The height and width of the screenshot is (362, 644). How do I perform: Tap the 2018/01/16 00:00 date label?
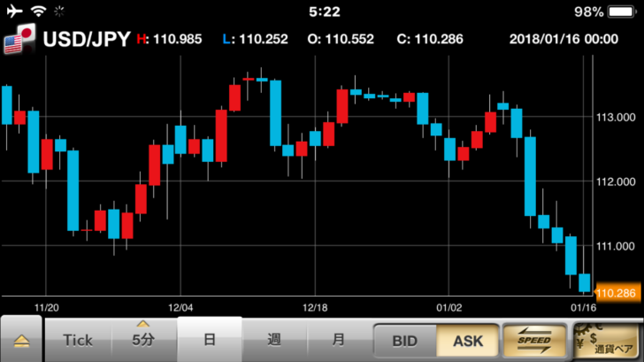click(563, 40)
